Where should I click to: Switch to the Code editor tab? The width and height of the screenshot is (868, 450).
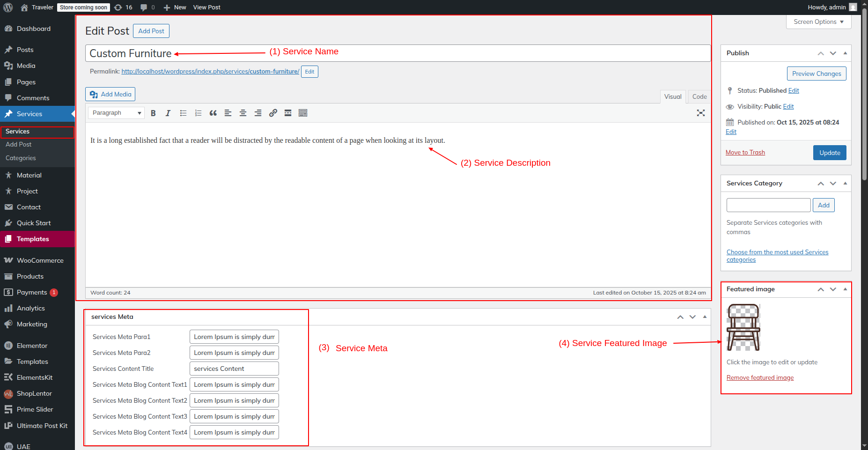(x=699, y=96)
